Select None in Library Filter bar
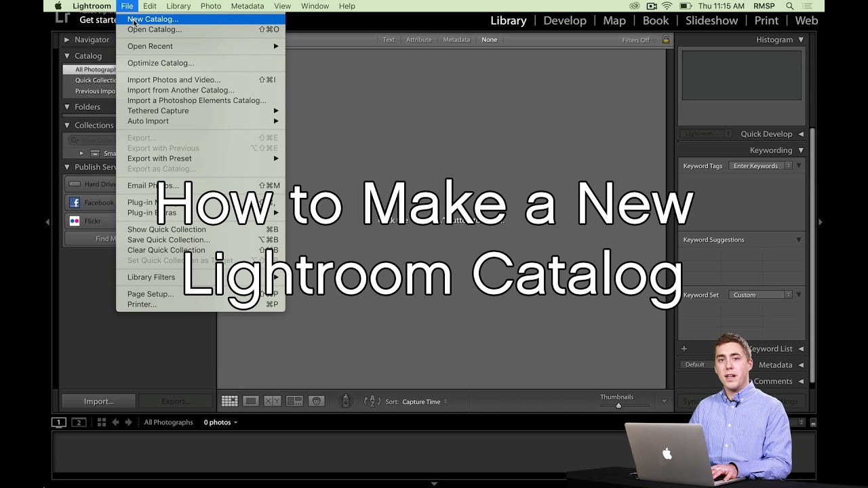 click(489, 40)
